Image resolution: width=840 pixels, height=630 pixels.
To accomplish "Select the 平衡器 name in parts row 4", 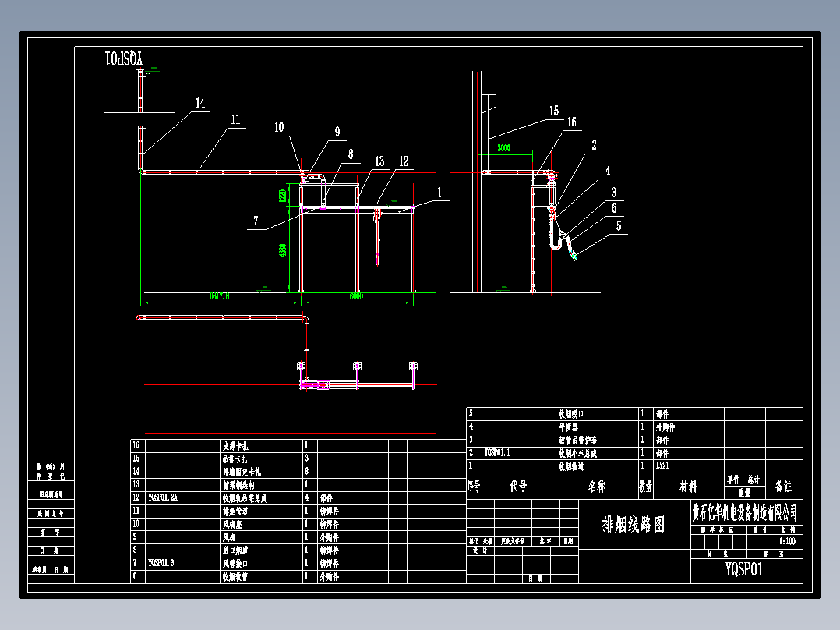I will 568,427.
